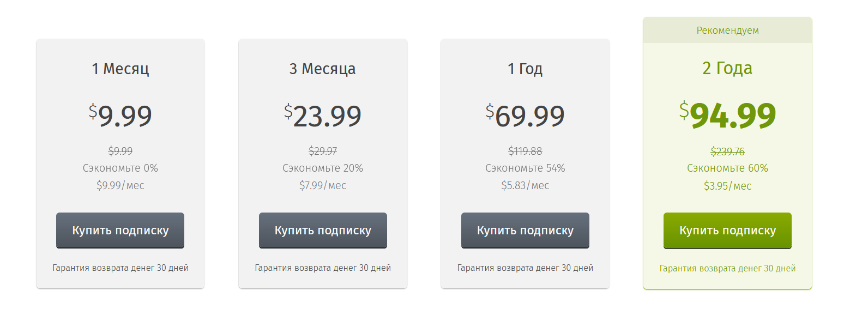
Task: Click the Сэкономьте 54% text
Action: click(525, 168)
